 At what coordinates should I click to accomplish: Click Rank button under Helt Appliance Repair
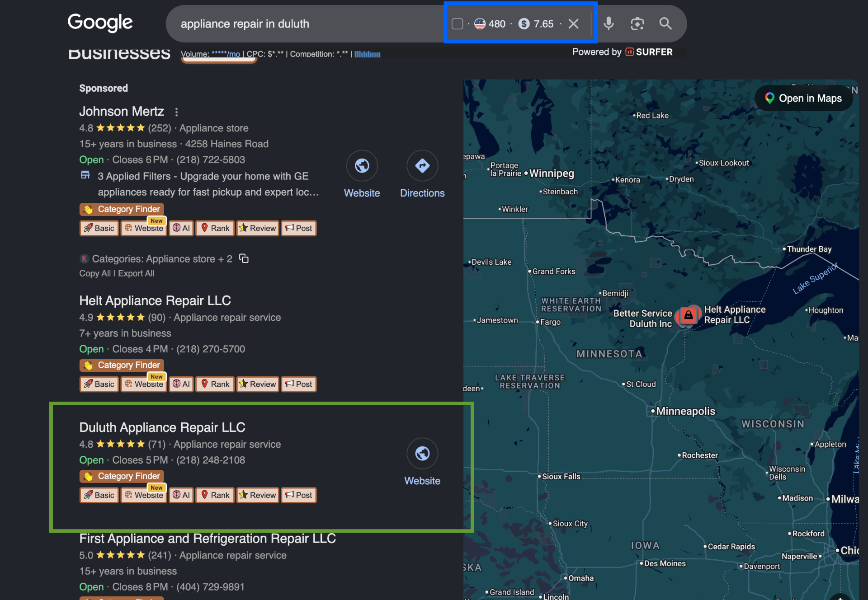tap(215, 384)
